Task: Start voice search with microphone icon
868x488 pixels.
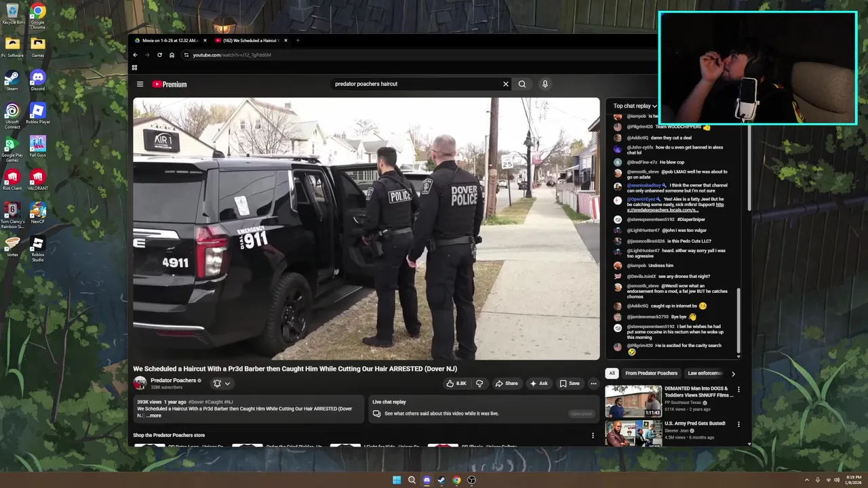Action: coord(545,84)
